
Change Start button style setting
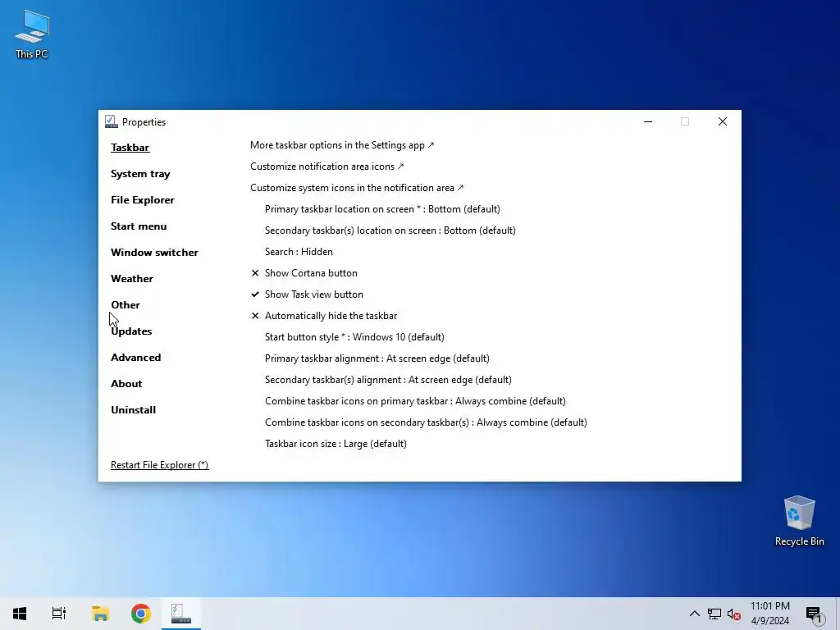(354, 337)
